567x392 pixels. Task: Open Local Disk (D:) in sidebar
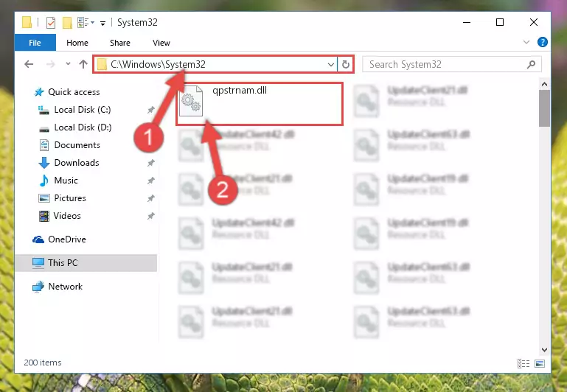click(x=83, y=127)
